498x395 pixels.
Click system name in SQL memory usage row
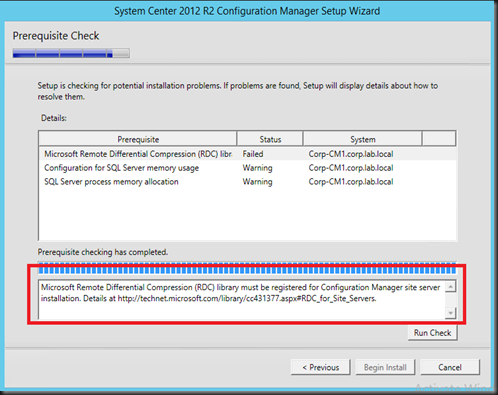[x=351, y=168]
